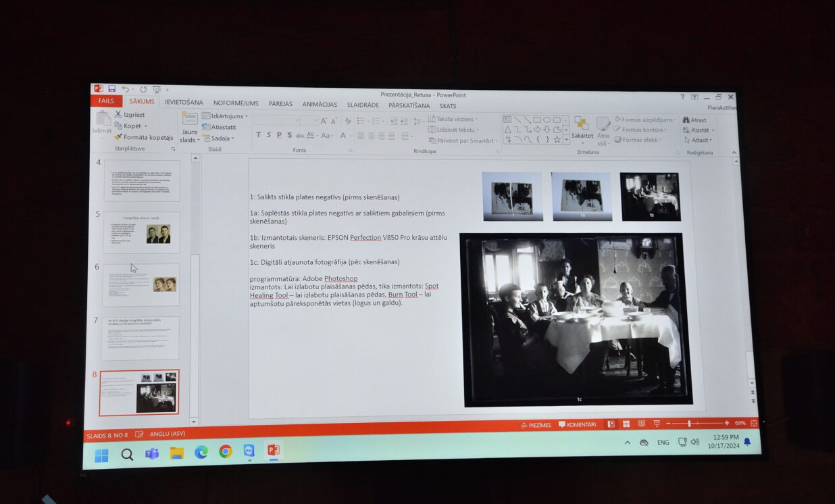Start slideshow from status bar icon
Viewport: 835px width, 504px height.
coord(656,424)
